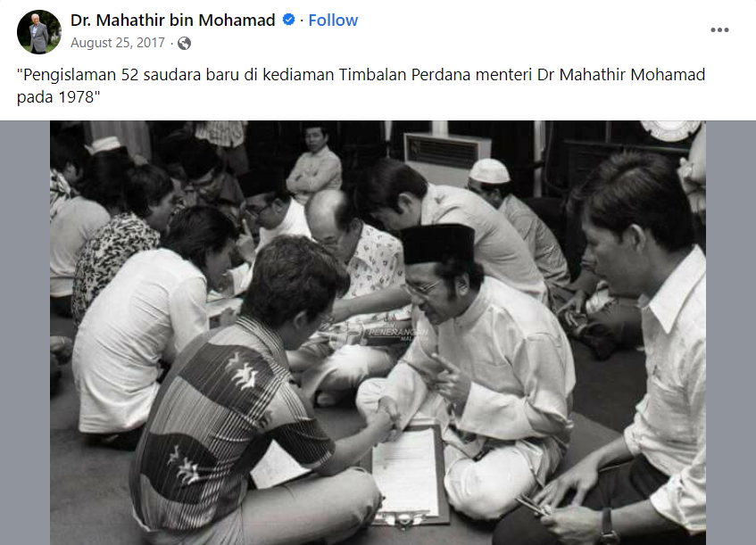Open the black-and-white post photo
The image size is (756, 545).
click(378, 333)
